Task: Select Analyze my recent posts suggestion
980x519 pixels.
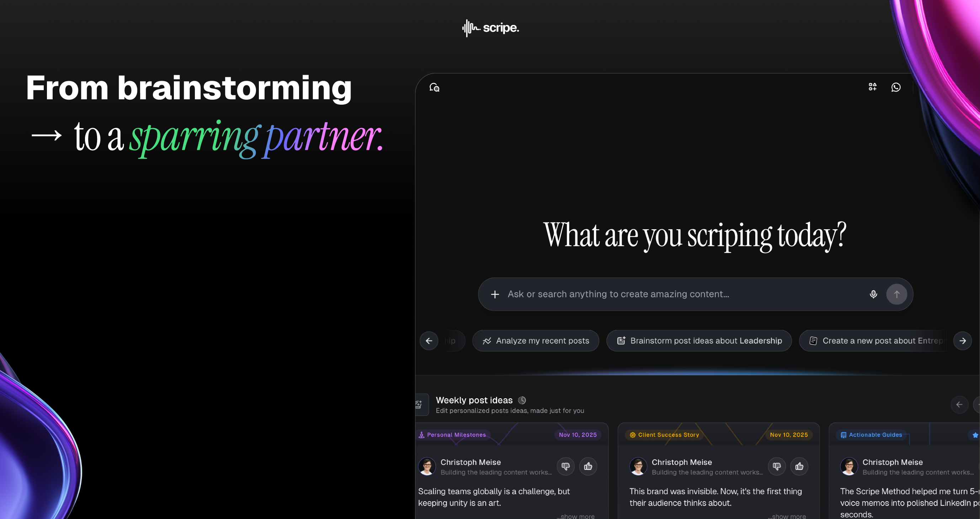Action: (535, 341)
